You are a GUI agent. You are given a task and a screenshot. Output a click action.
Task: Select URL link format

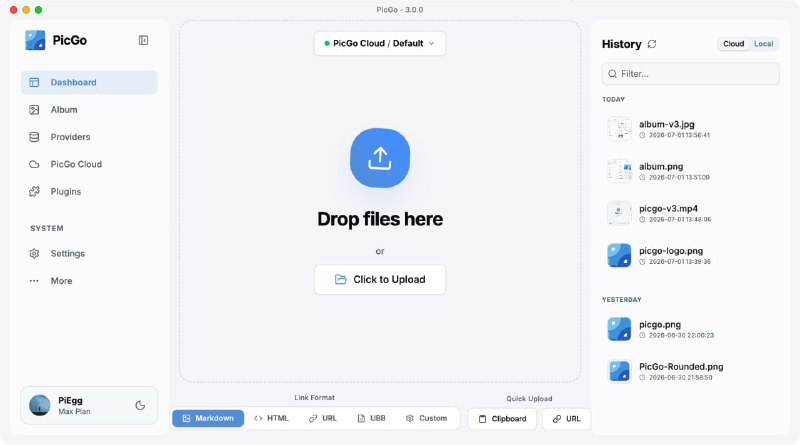323,418
